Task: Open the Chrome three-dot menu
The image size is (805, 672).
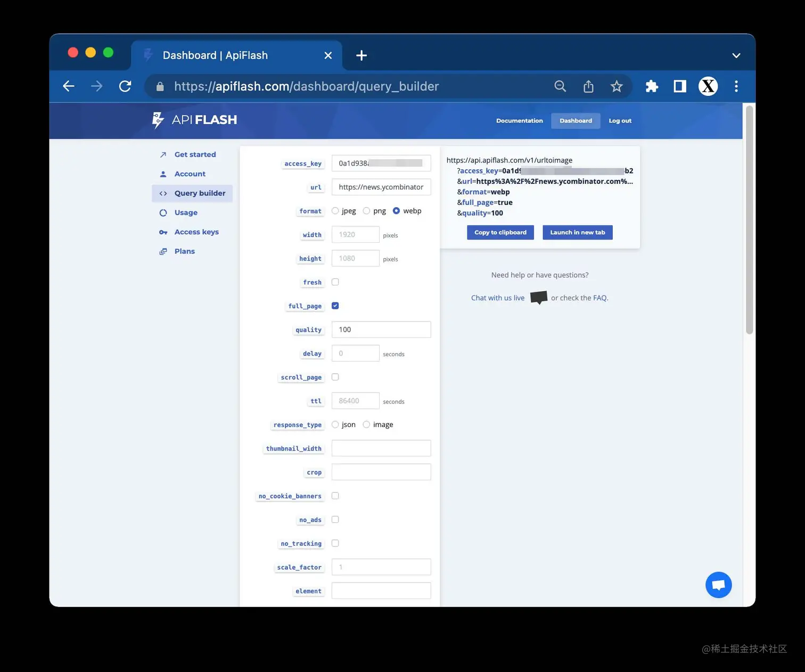Action: (736, 86)
